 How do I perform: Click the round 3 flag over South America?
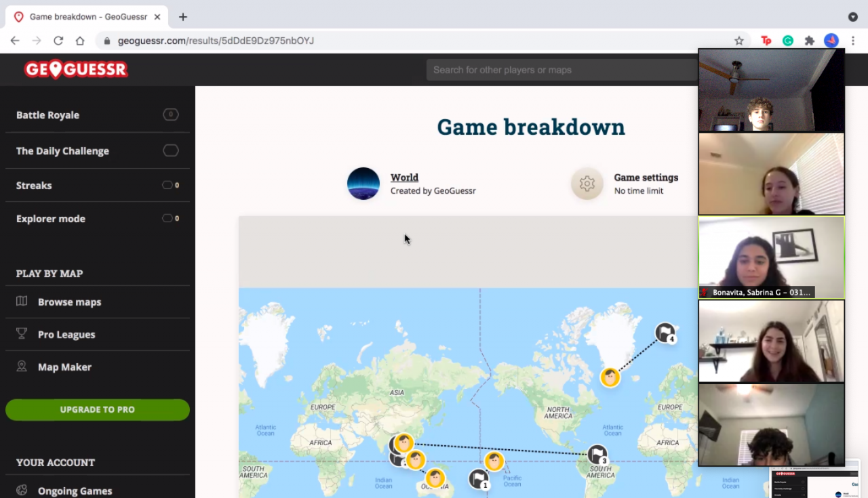coord(597,455)
